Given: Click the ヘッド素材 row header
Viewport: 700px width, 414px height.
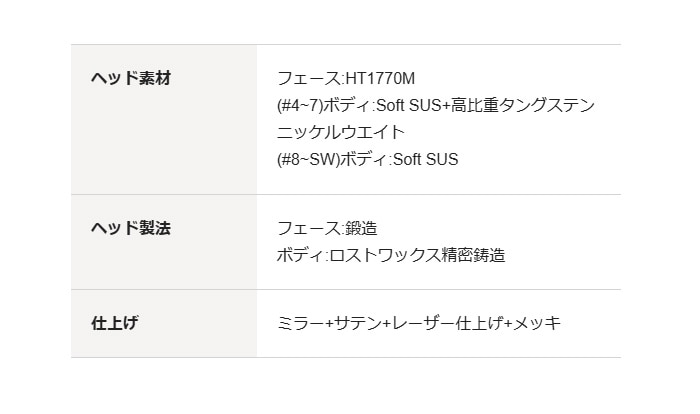Looking at the screenshot, I should coord(131,78).
